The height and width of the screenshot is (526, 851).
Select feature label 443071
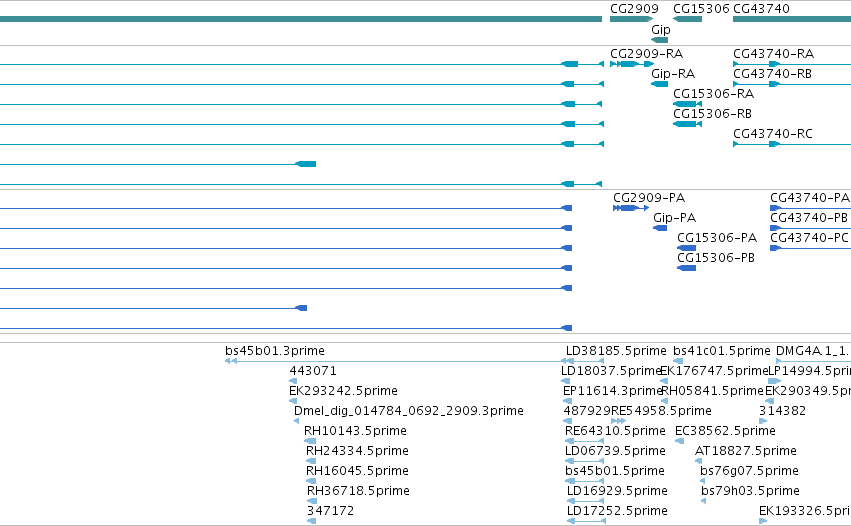pos(313,371)
